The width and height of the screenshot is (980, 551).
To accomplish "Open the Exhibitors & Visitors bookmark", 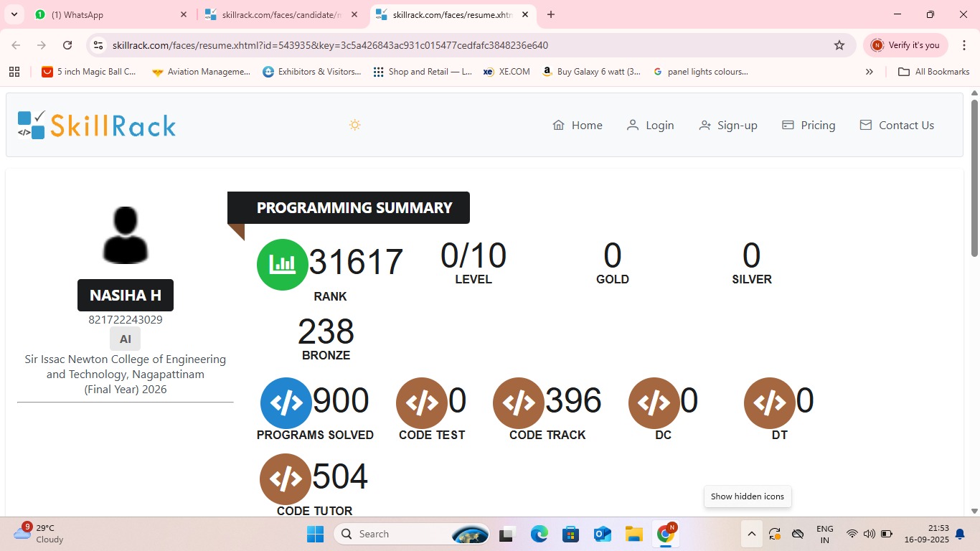I will coord(312,72).
